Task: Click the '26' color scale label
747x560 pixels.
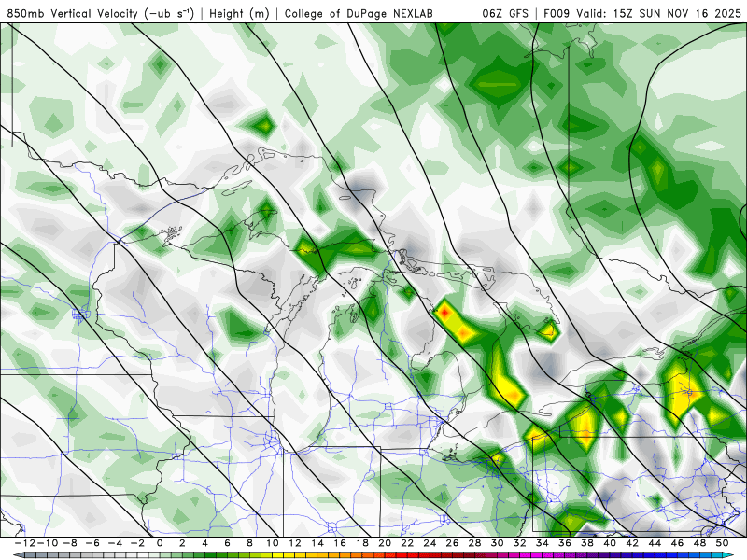Action: pos(452,543)
